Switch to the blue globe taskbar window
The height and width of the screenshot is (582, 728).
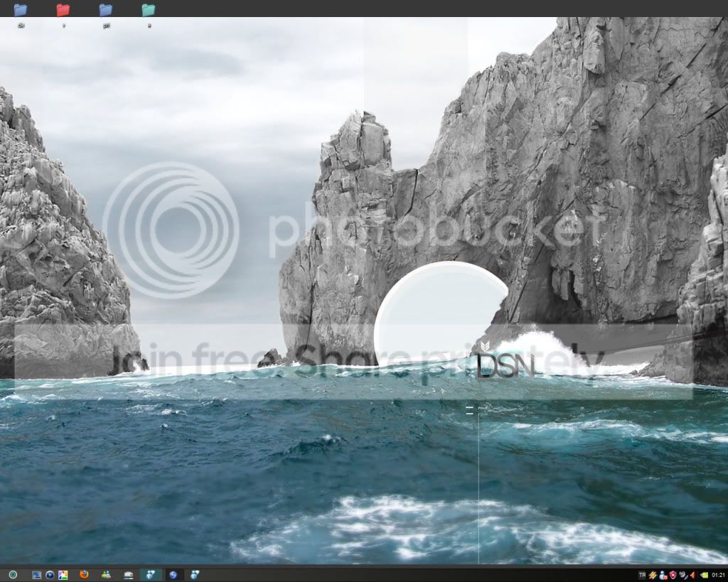click(x=173, y=575)
